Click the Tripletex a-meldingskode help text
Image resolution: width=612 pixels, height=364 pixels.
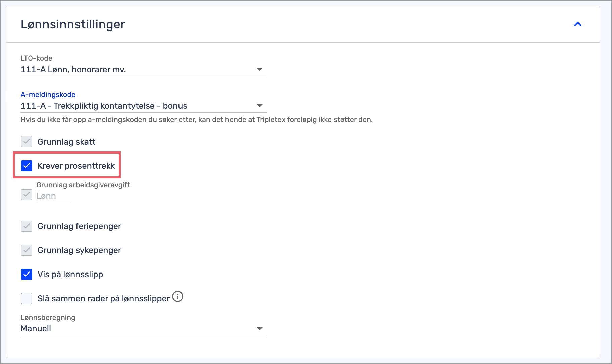[x=197, y=120]
